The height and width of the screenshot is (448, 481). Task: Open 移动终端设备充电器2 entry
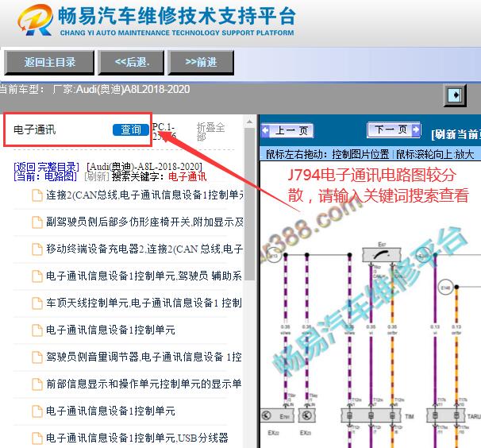(x=144, y=249)
